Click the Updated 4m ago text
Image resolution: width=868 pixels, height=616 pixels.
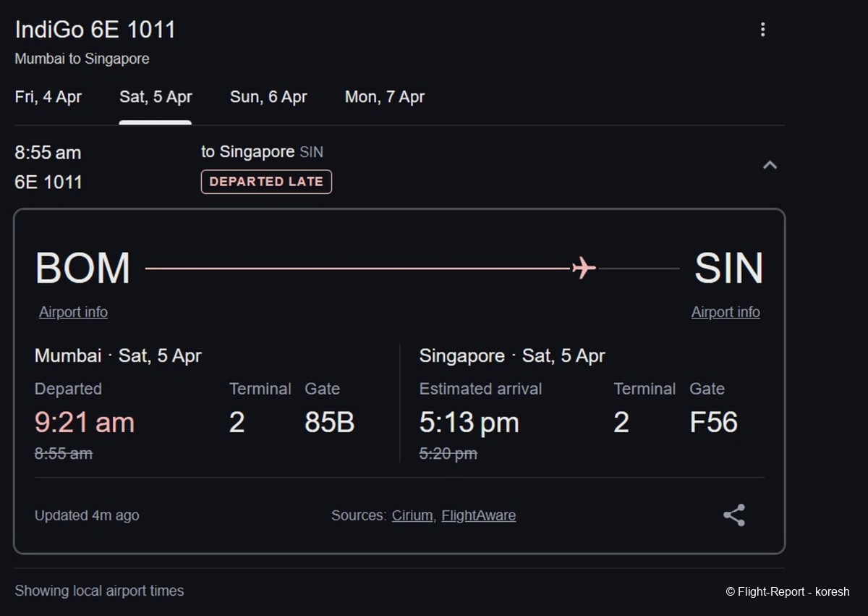click(x=87, y=515)
